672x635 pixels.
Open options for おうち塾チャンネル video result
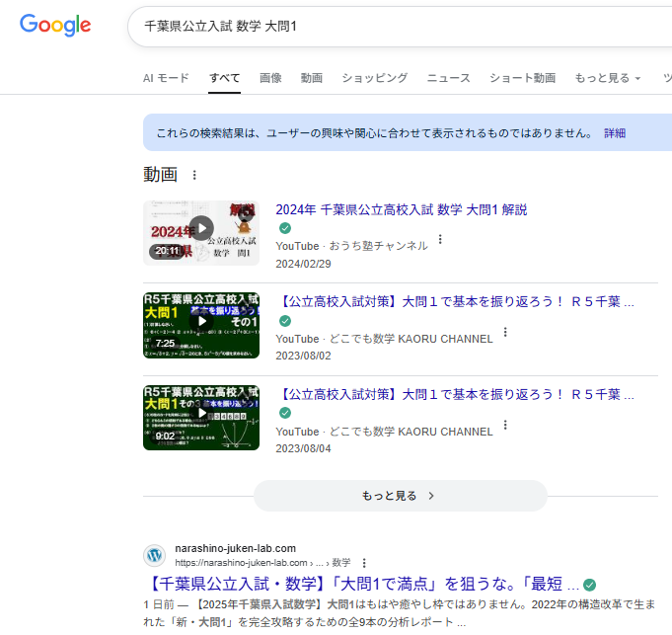[440, 239]
